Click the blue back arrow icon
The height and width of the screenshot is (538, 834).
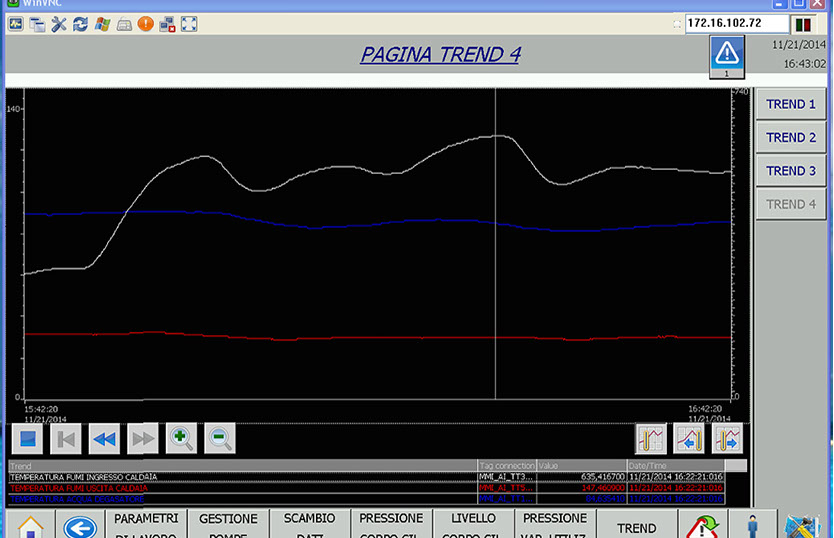click(x=78, y=526)
